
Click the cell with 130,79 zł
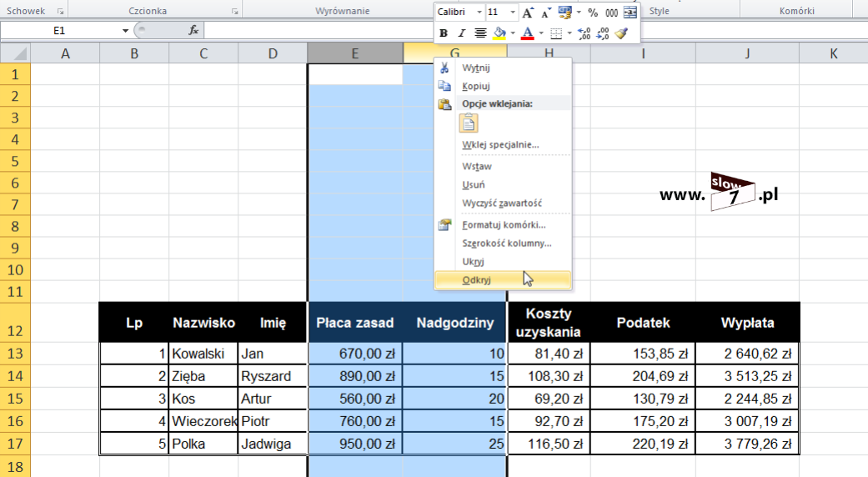click(x=643, y=399)
